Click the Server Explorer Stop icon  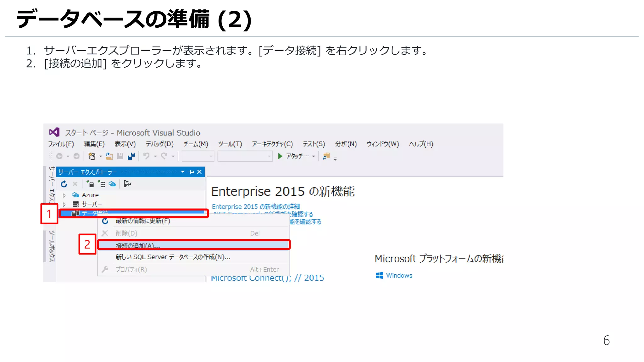tap(75, 184)
